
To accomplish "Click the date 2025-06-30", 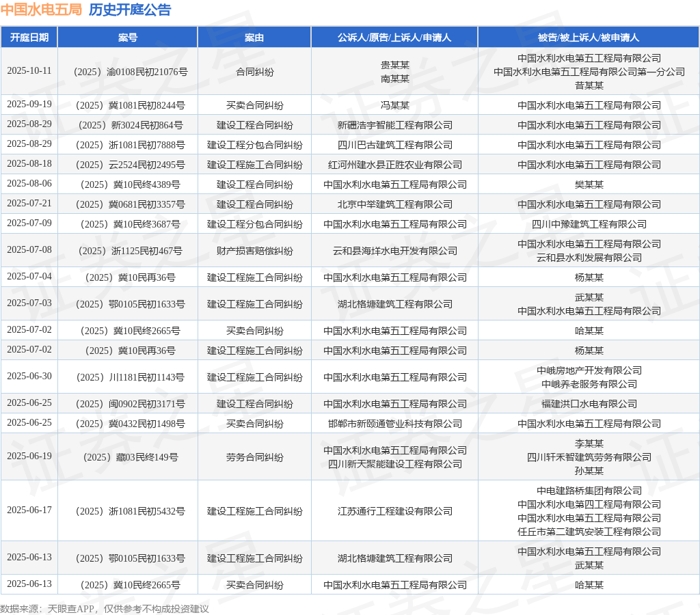I will [29, 377].
